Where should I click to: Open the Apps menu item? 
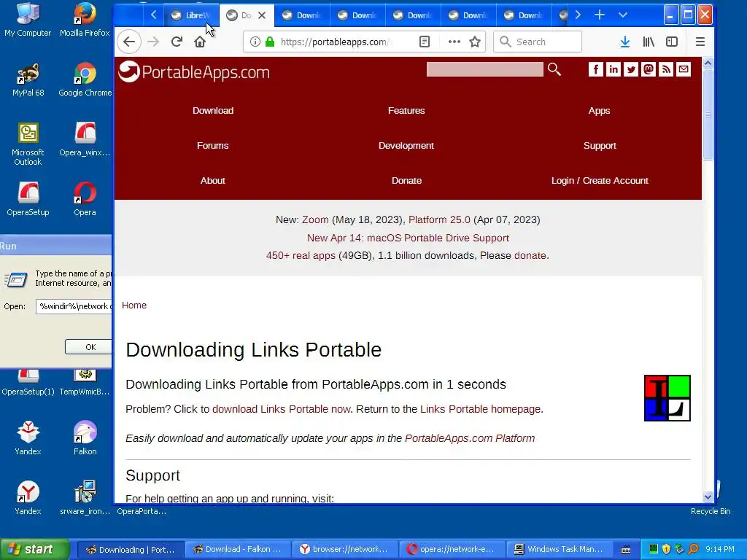(x=600, y=111)
